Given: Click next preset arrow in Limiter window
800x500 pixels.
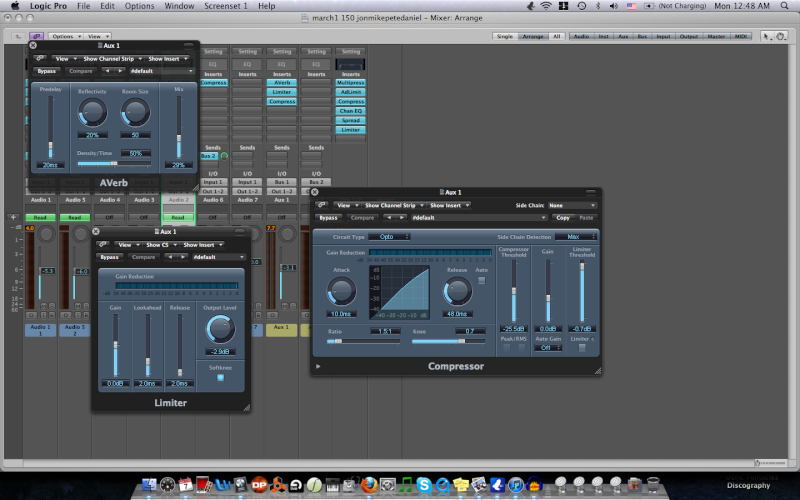Looking at the screenshot, I should [182, 257].
